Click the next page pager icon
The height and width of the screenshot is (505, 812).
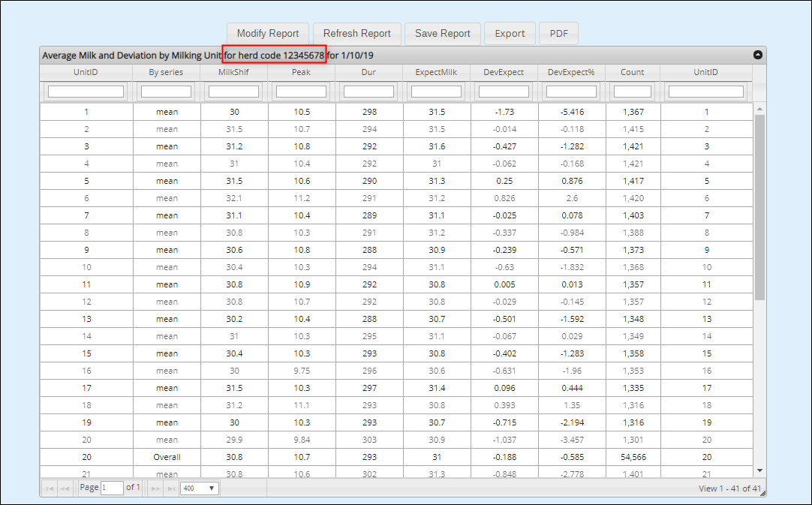point(155,488)
